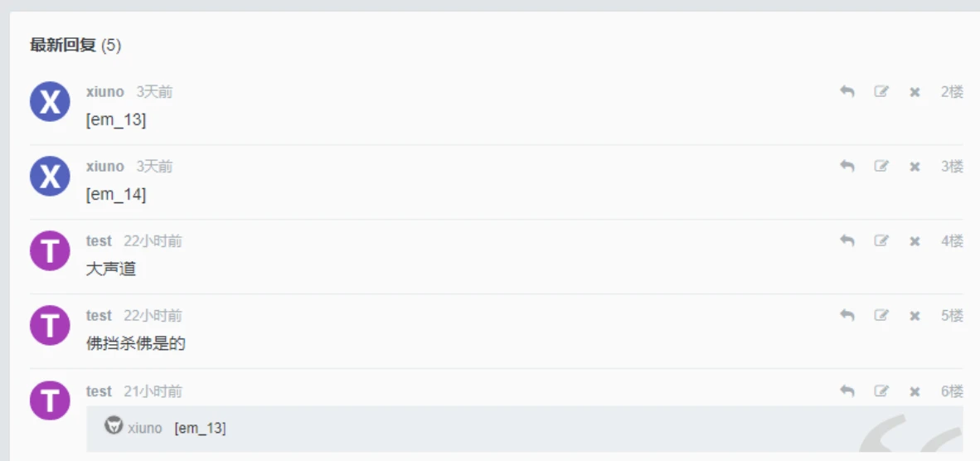Click xiuno's avatar on the 3楼 reply
Screen dimensions: 980x461
(50, 176)
